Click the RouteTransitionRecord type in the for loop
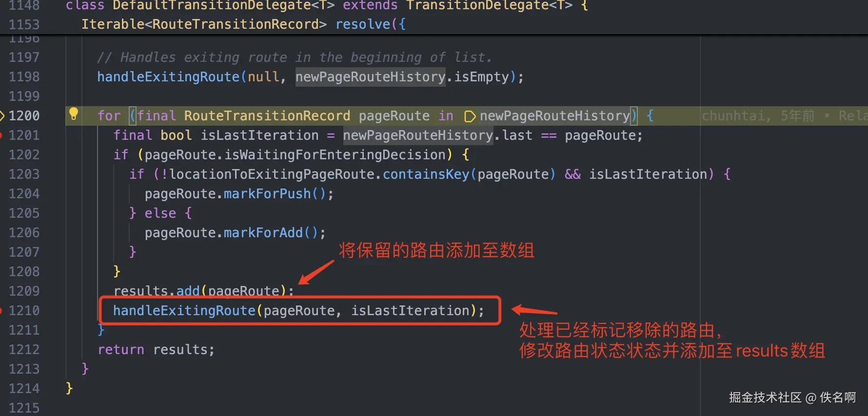 (267, 116)
